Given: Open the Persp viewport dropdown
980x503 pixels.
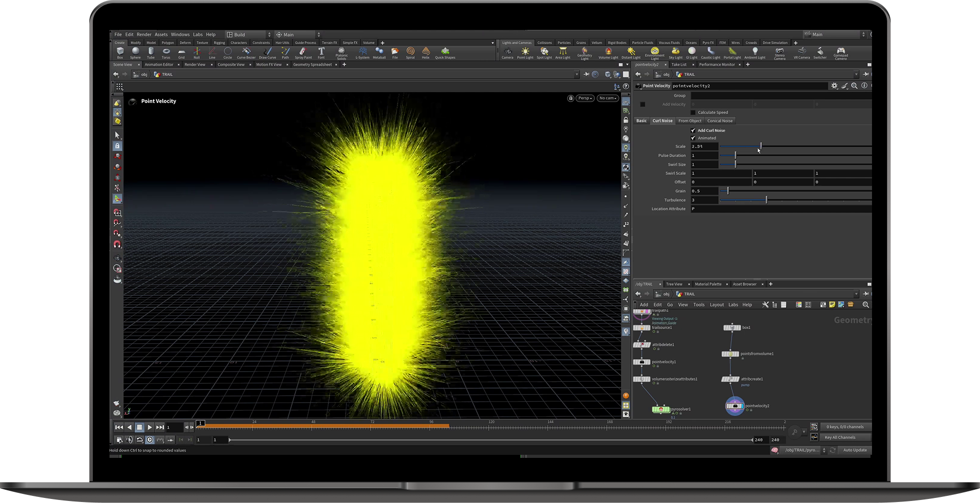Looking at the screenshot, I should click(585, 98).
